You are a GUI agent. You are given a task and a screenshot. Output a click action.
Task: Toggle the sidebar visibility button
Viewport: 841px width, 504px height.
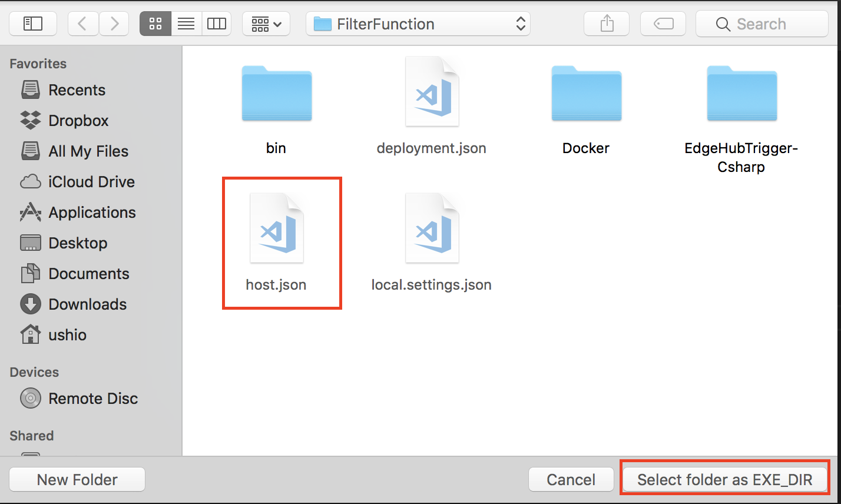click(33, 24)
